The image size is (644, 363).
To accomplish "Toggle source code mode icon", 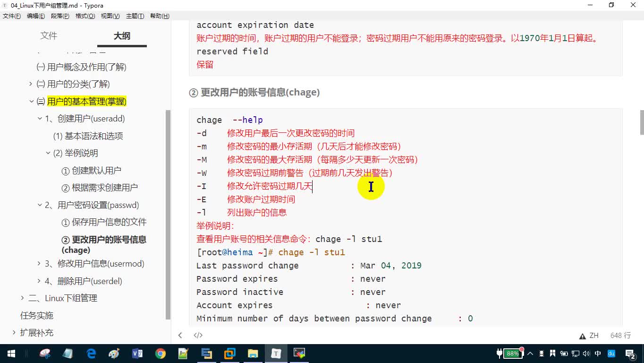I will coord(198,335).
